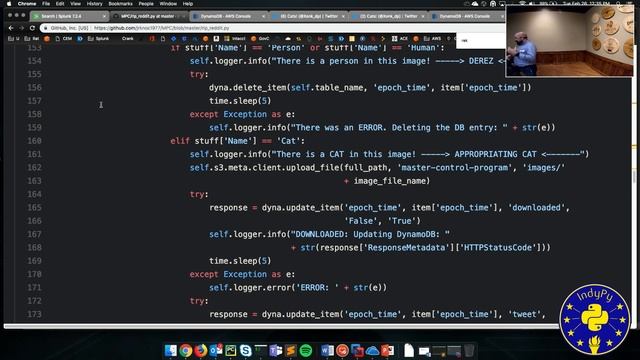The height and width of the screenshot is (360, 640).
Task: Click 'image_file_name' on line 163
Action: [x=389, y=181]
